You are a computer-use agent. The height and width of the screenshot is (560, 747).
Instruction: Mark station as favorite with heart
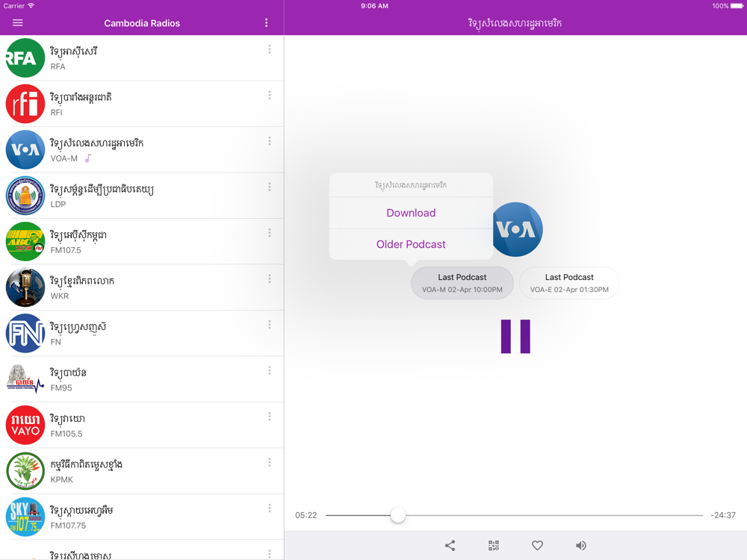pos(537,545)
